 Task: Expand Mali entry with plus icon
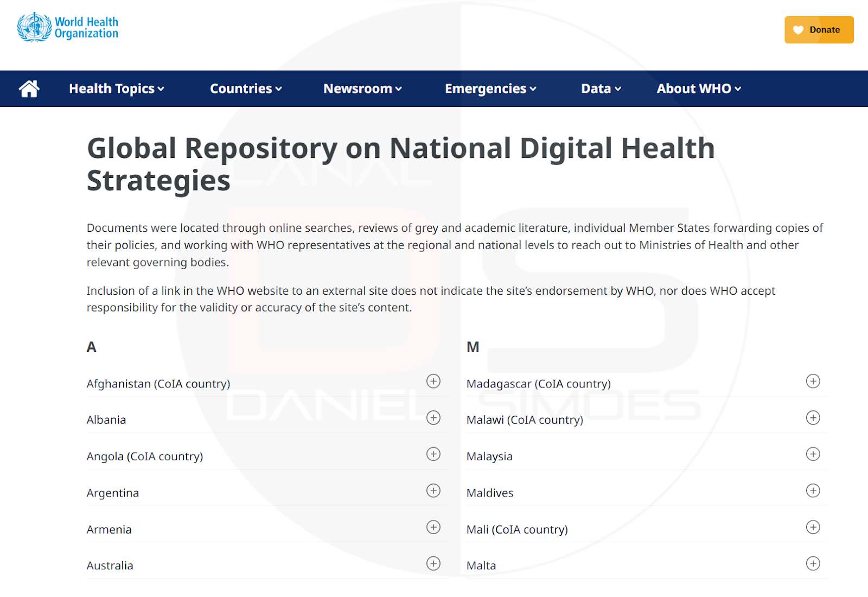click(813, 527)
